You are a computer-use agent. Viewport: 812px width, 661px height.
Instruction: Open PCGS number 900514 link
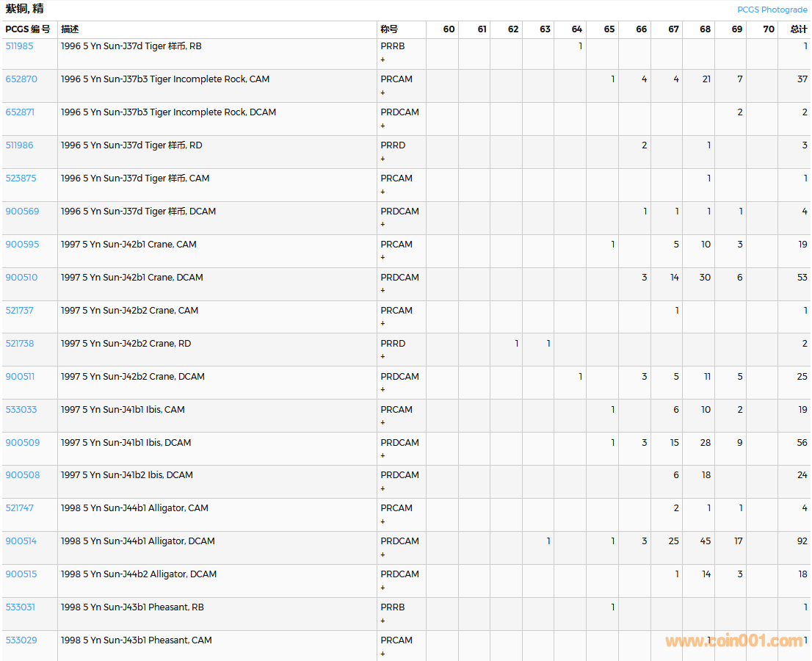21,541
